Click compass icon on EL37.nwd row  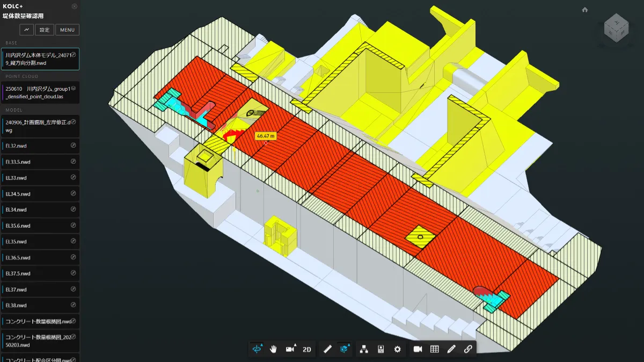pos(74,289)
